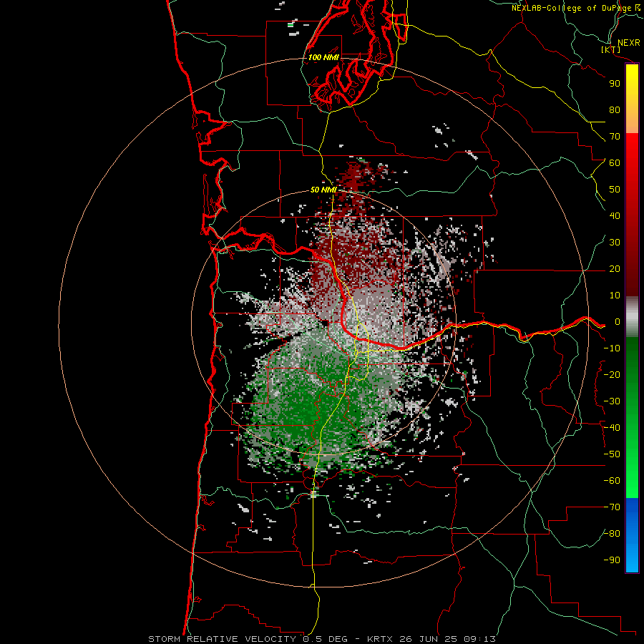Click the 30 value on the velocity scale
The width and height of the screenshot is (644, 644).
pos(615,243)
